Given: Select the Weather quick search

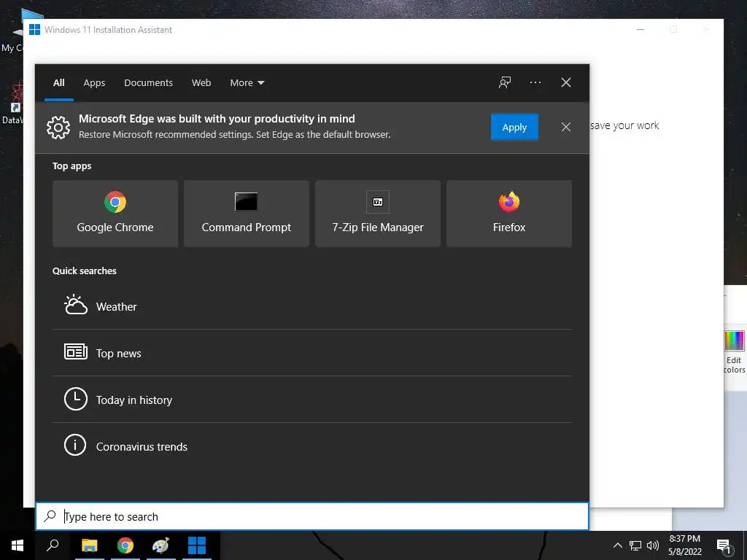Looking at the screenshot, I should click(x=312, y=306).
